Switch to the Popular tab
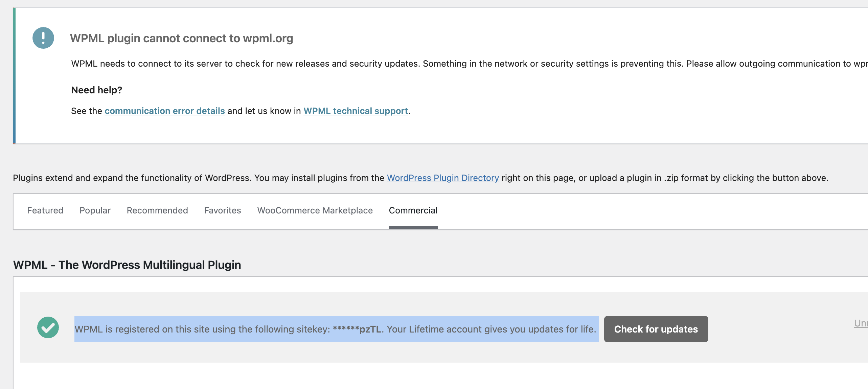The image size is (868, 389). click(x=95, y=210)
